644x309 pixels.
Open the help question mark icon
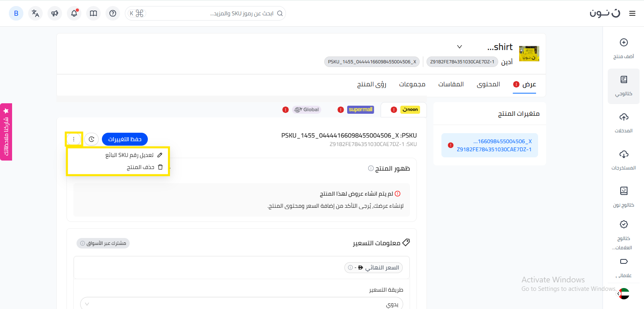click(x=113, y=13)
